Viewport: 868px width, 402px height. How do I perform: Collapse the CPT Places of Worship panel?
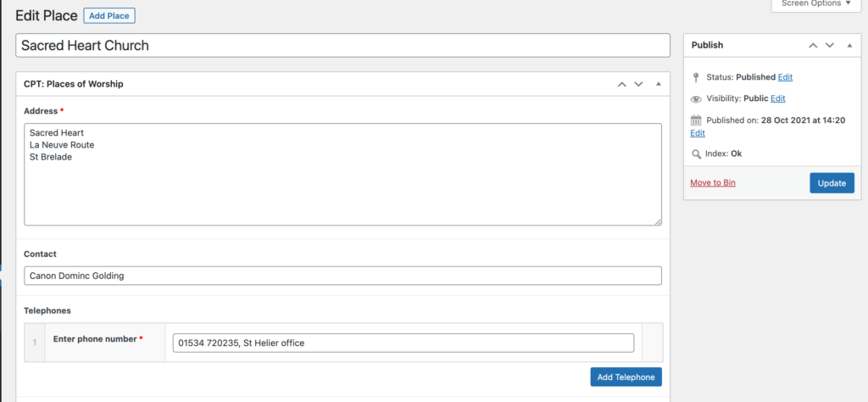click(x=659, y=84)
